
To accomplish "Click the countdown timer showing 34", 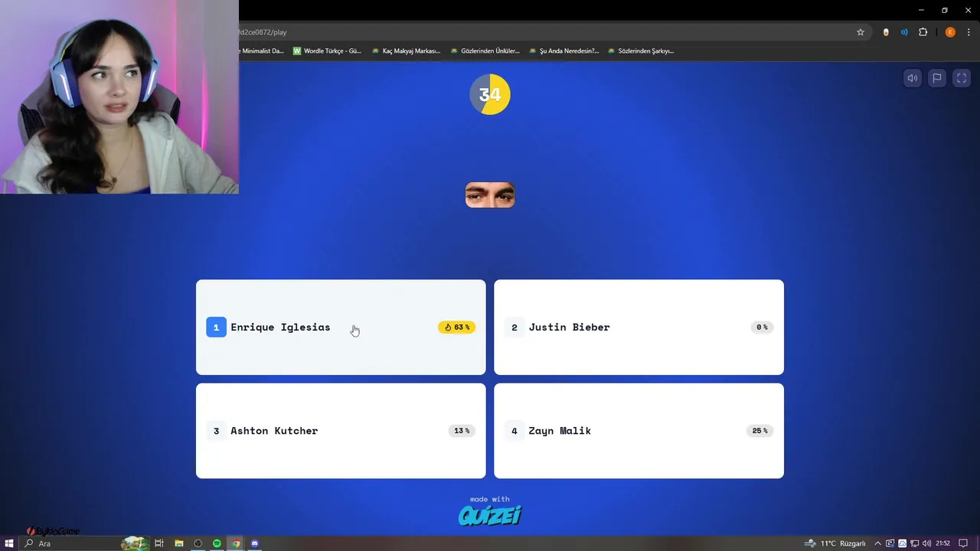I will [490, 94].
